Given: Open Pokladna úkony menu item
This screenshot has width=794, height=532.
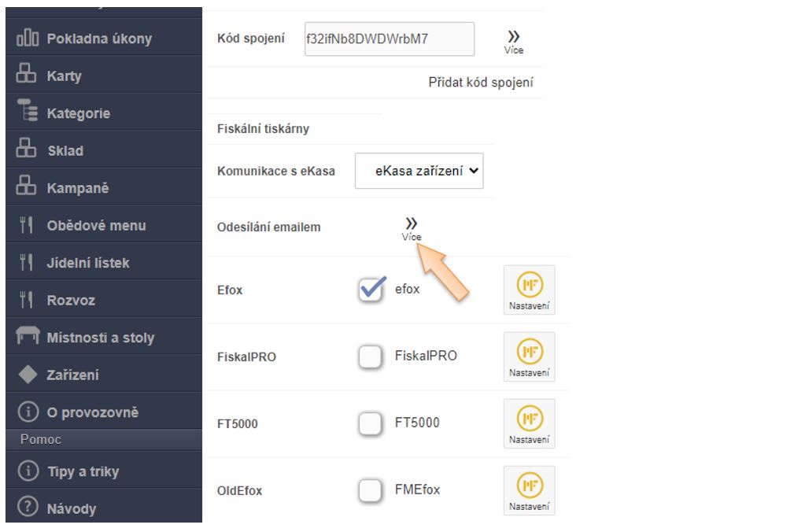Looking at the screenshot, I should (99, 39).
